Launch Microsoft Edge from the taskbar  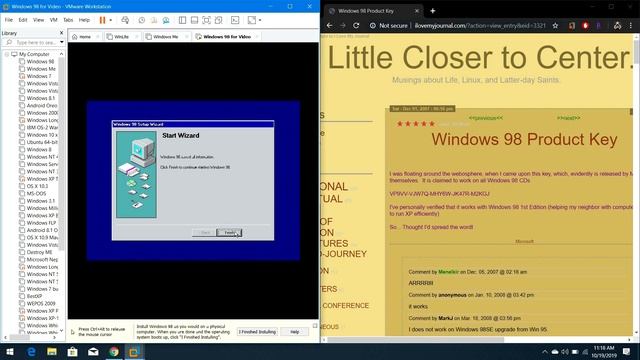pyautogui.click(x=31, y=351)
